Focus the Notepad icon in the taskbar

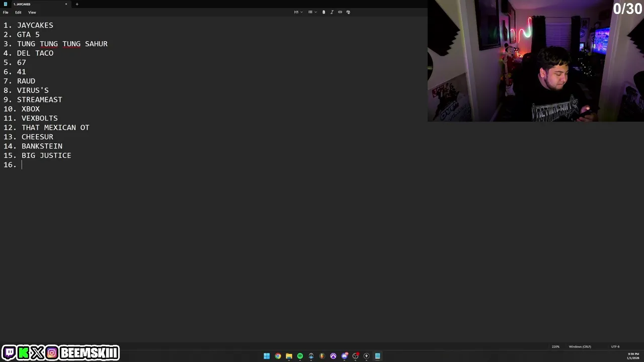click(x=377, y=356)
